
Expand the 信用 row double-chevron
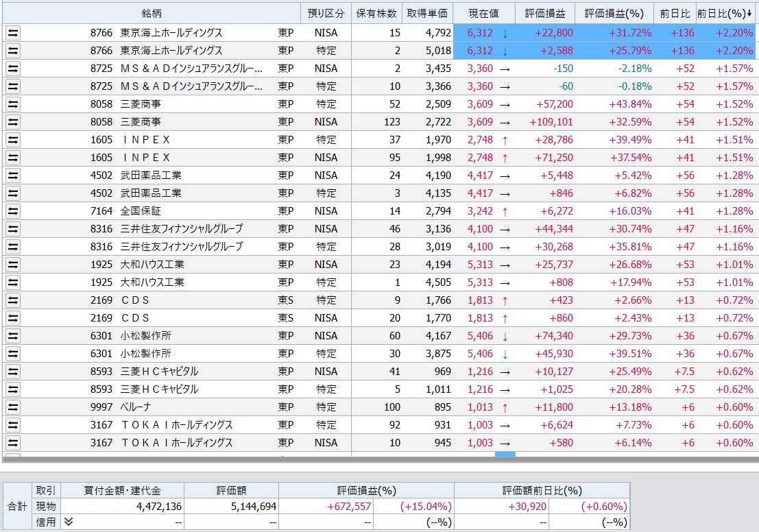pyautogui.click(x=69, y=521)
